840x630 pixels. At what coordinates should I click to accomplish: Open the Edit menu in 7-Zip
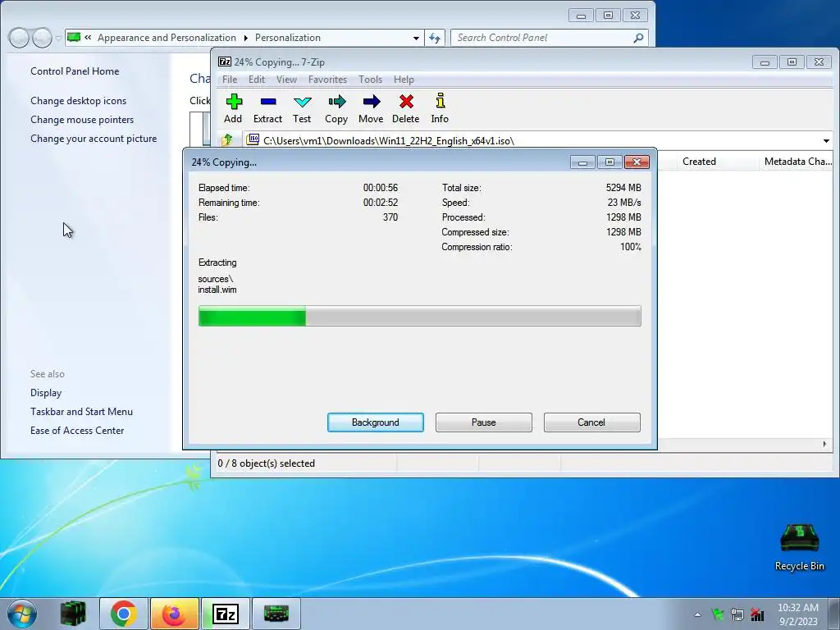click(x=257, y=80)
